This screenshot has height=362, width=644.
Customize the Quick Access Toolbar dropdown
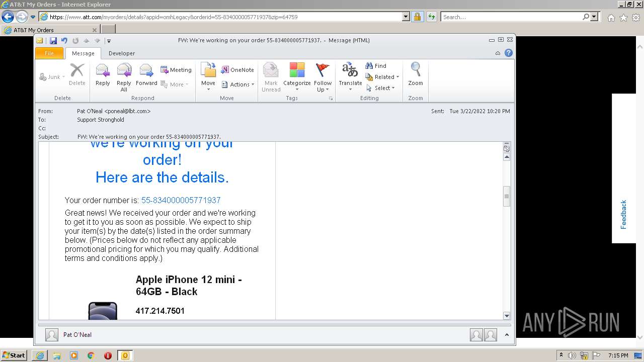pyautogui.click(x=109, y=41)
